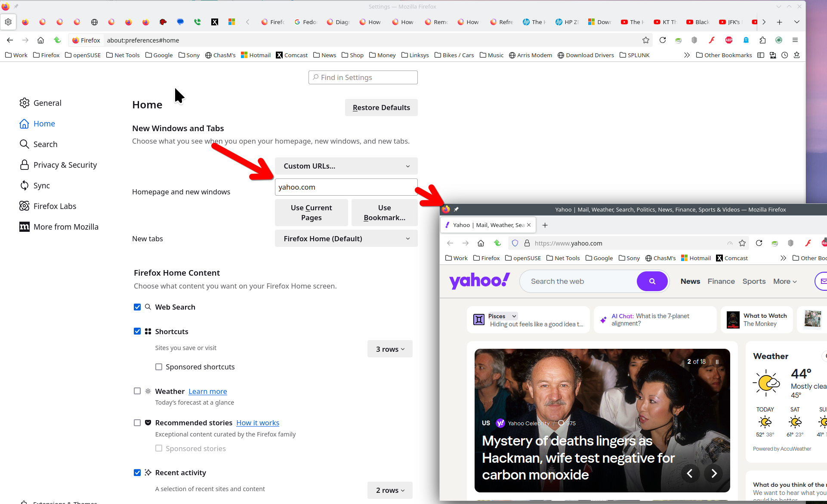This screenshot has width=827, height=504.
Task: Expand the Custom URLs homepage dropdown
Action: [346, 166]
